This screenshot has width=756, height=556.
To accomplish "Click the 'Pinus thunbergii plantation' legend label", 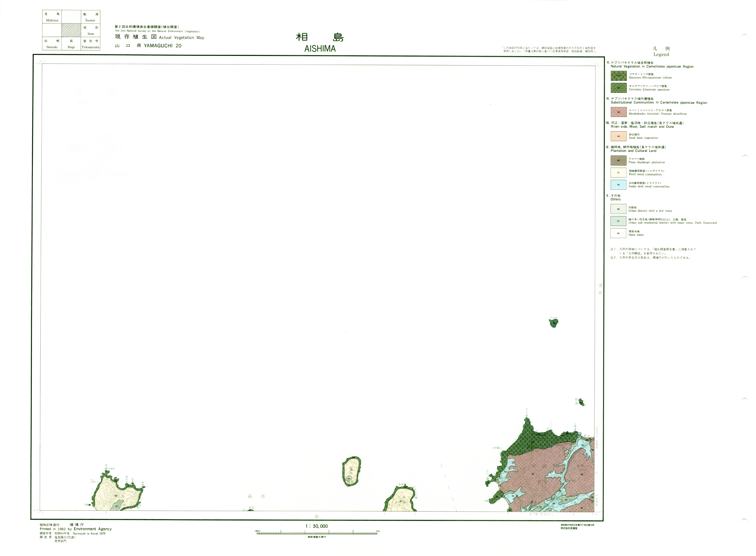I will click(647, 162).
